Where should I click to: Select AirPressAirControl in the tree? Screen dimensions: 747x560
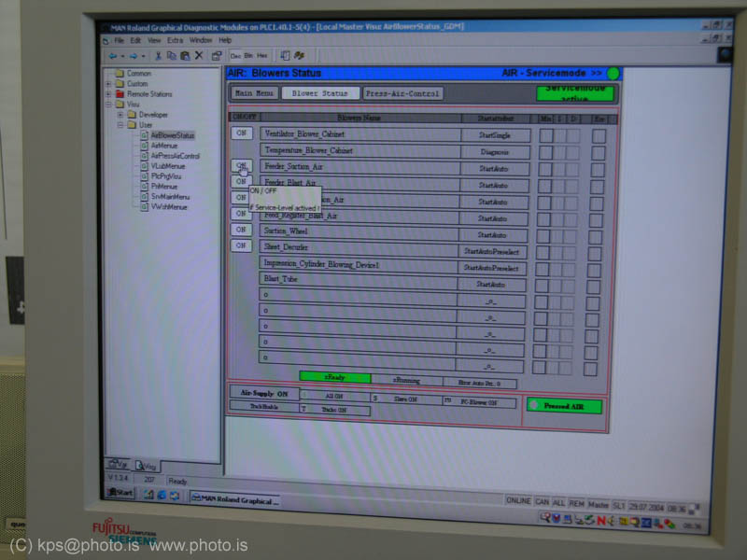[175, 156]
